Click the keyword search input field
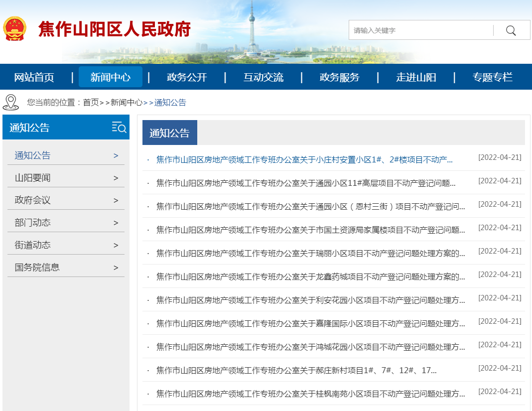This screenshot has width=532, height=411. tap(418, 30)
